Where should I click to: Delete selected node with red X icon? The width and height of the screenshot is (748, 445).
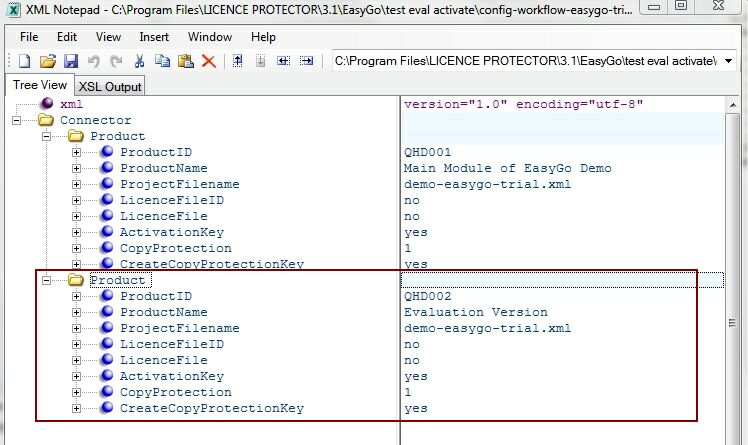pyautogui.click(x=208, y=61)
